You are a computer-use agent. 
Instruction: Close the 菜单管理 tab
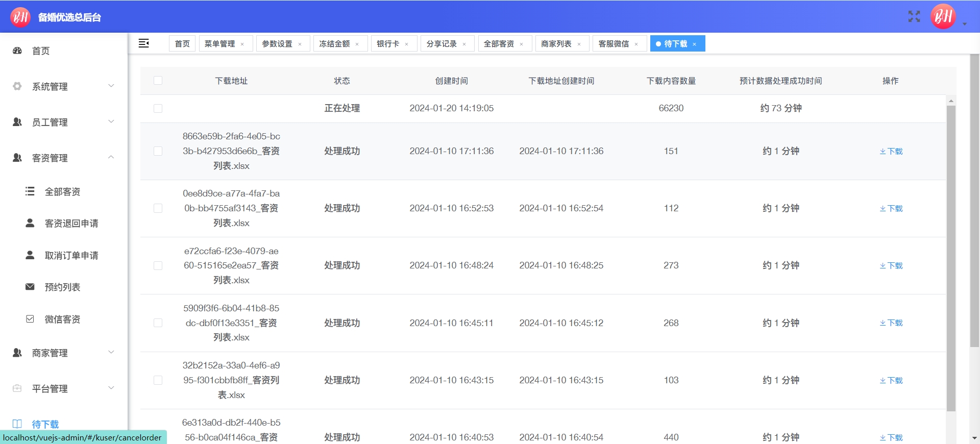tap(242, 44)
